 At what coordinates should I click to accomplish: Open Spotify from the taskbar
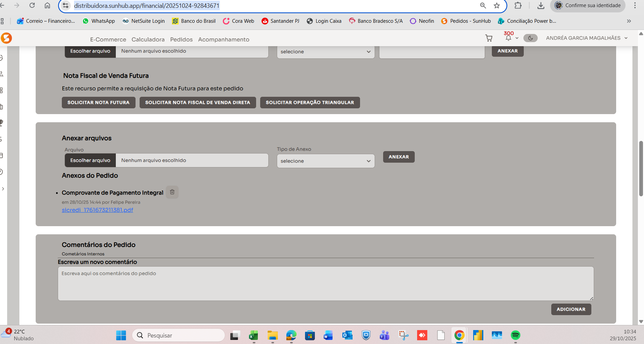coord(515,336)
